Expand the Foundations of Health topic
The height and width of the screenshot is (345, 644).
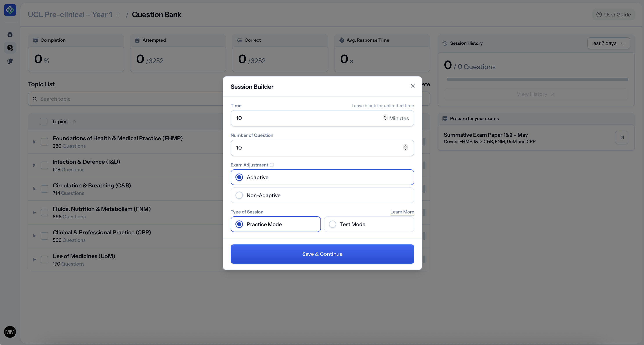34,142
